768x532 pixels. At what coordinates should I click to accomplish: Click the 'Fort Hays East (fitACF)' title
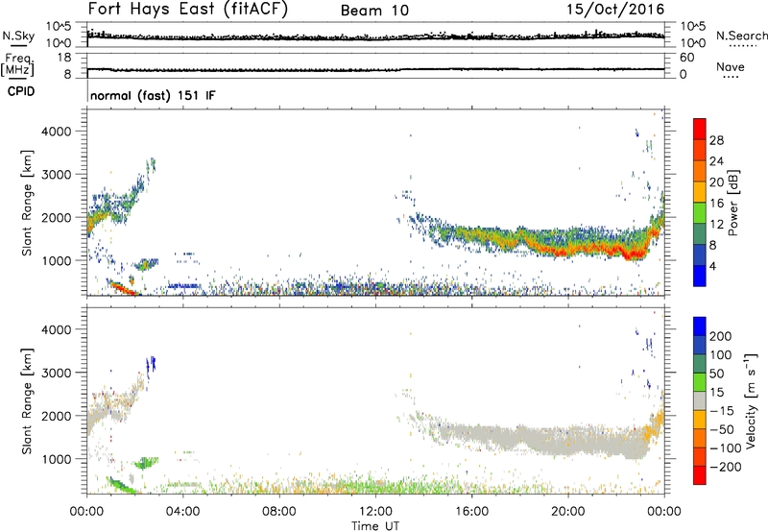coord(187,9)
